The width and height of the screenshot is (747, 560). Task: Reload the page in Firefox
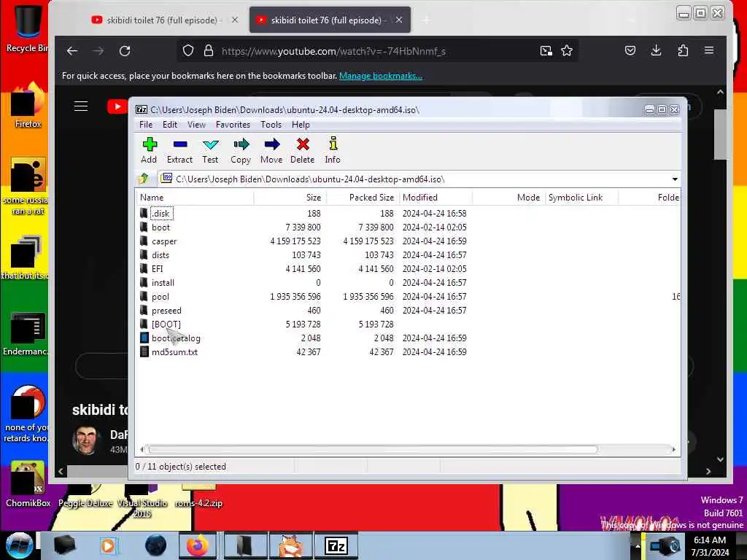point(125,51)
